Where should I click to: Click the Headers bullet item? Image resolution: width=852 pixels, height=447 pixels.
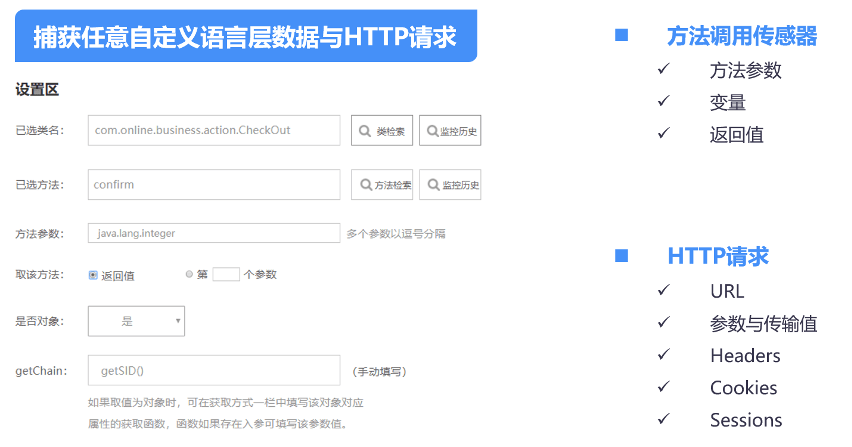(x=746, y=356)
